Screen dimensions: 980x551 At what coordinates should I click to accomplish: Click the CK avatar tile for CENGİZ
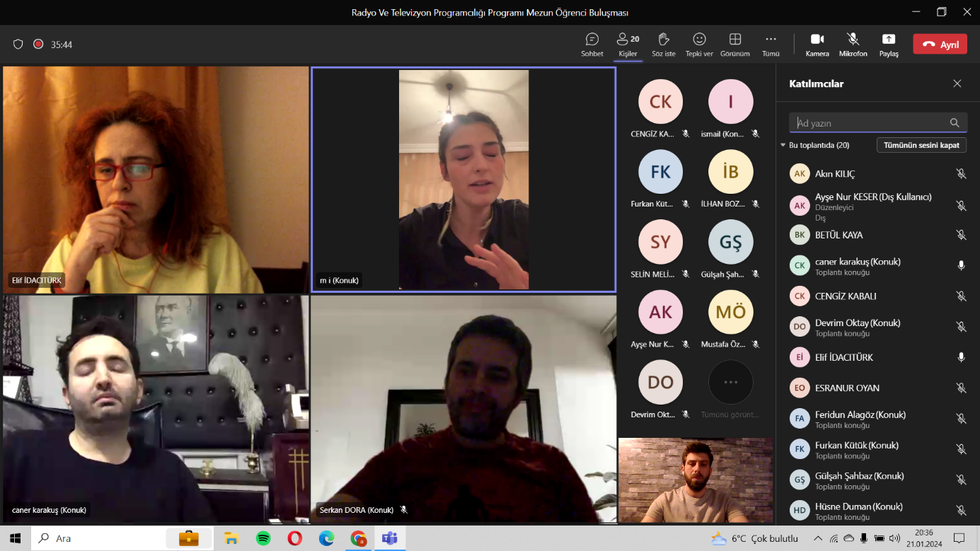click(661, 102)
